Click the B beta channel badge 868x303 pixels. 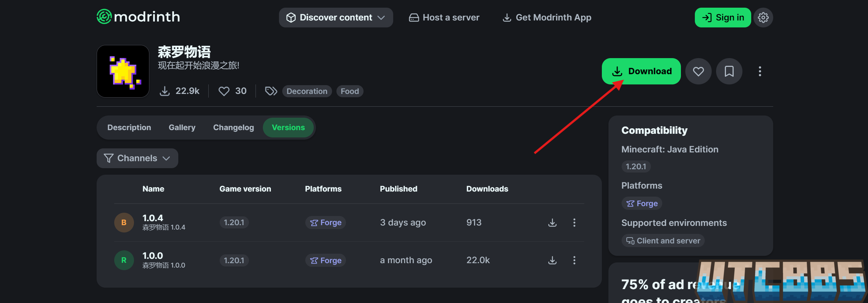coord(124,223)
